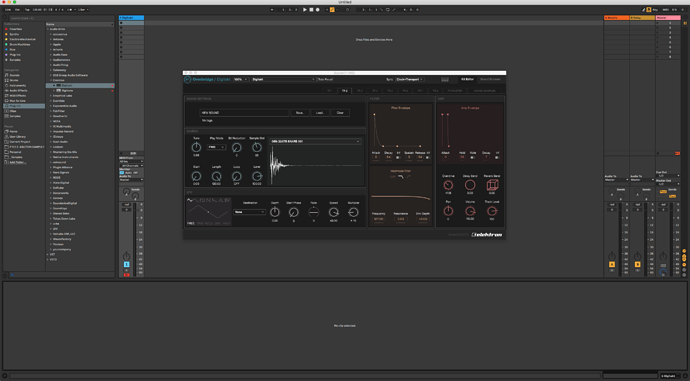Click the Delay Send knob
Viewport: 690px width, 381px height.
click(x=470, y=185)
